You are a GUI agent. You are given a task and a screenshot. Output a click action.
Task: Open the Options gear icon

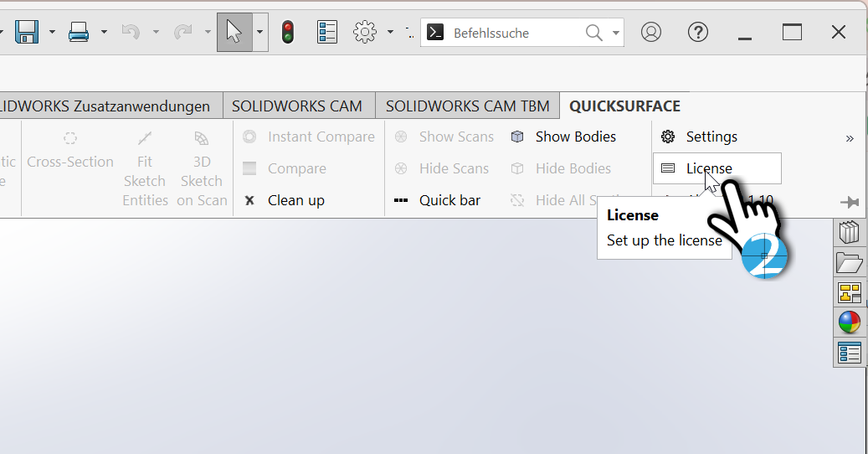(x=365, y=32)
